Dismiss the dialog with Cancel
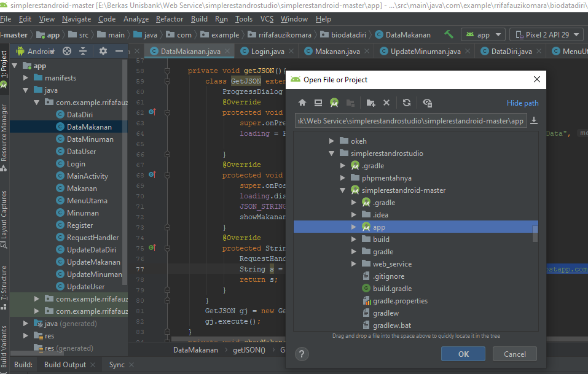This screenshot has width=588, height=374. tap(514, 354)
